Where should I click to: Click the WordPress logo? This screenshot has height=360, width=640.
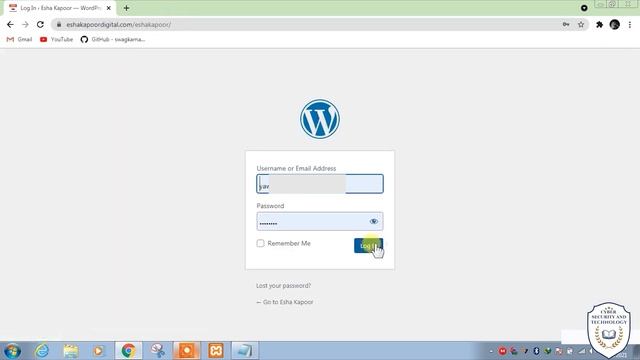320,119
